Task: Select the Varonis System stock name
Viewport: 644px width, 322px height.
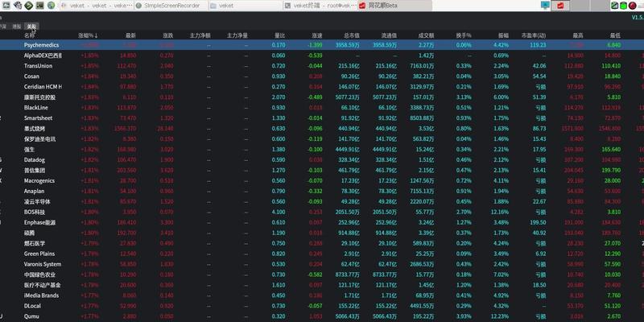Action: click(43, 264)
